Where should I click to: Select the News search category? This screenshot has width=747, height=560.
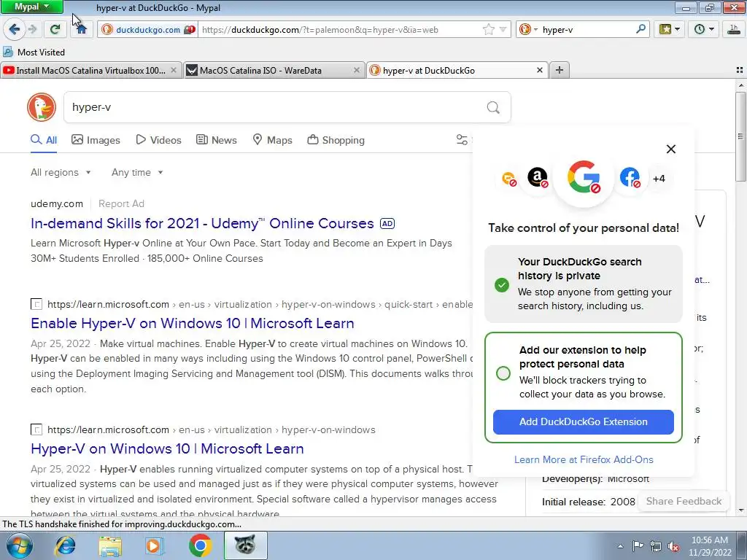click(x=217, y=140)
